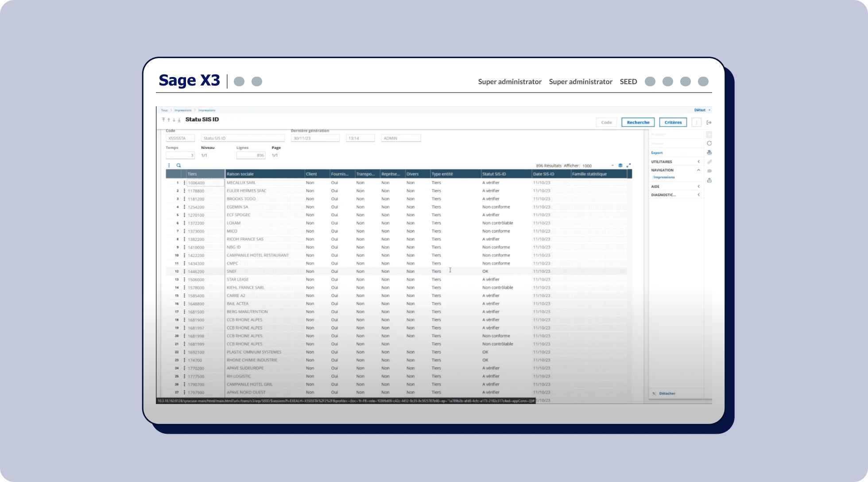
Task: Expand the AIDE panel section
Action: pyautogui.click(x=699, y=187)
